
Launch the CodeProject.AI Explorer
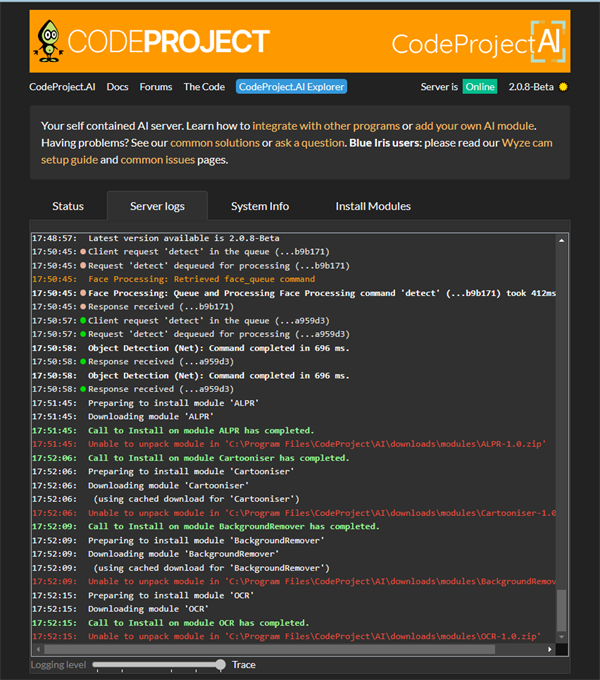click(x=291, y=87)
